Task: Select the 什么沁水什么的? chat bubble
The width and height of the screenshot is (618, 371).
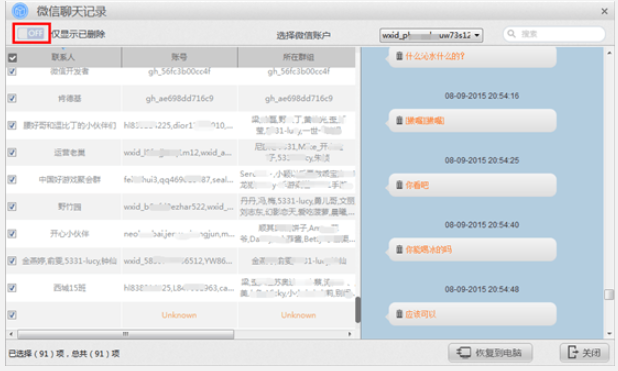Action: point(472,57)
